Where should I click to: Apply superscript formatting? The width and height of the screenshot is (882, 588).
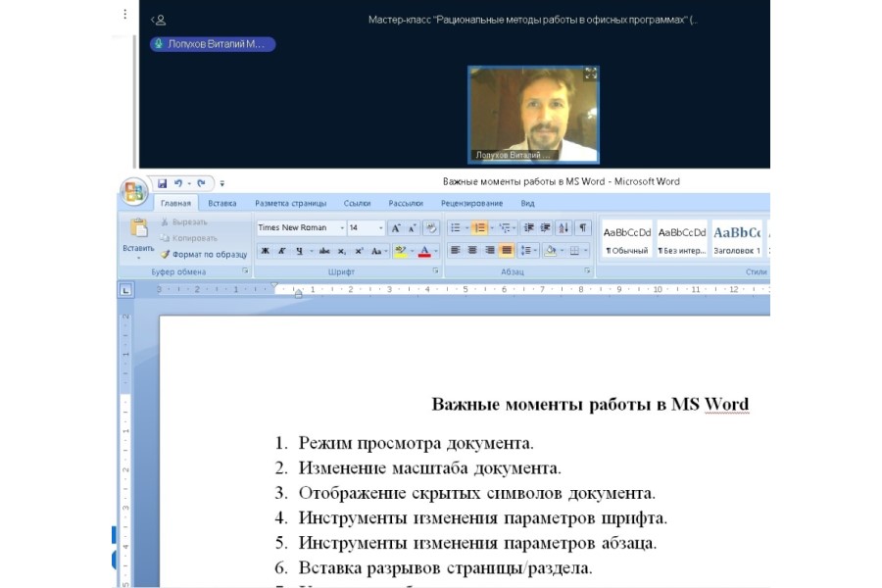point(359,251)
